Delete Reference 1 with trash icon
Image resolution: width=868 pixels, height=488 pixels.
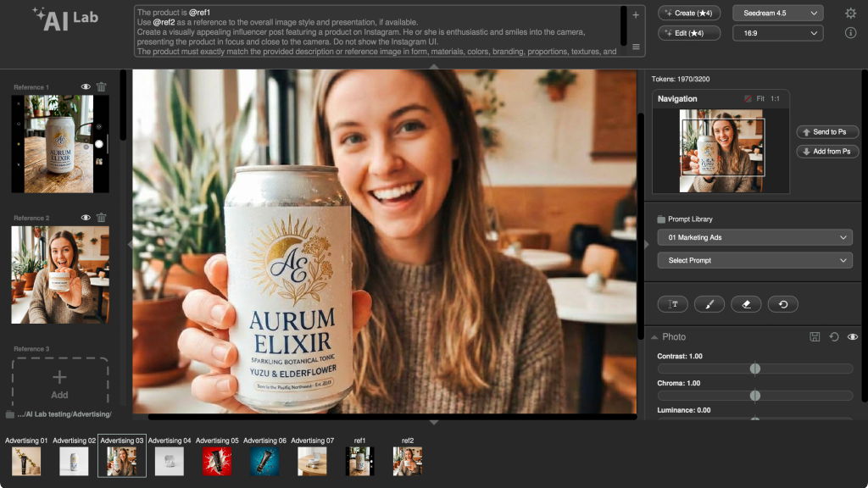pos(102,87)
